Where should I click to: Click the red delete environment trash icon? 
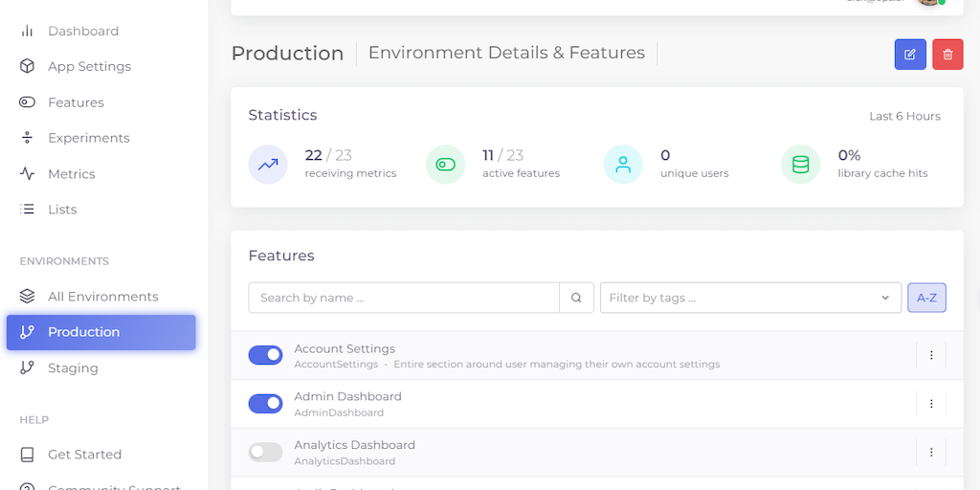(x=947, y=55)
